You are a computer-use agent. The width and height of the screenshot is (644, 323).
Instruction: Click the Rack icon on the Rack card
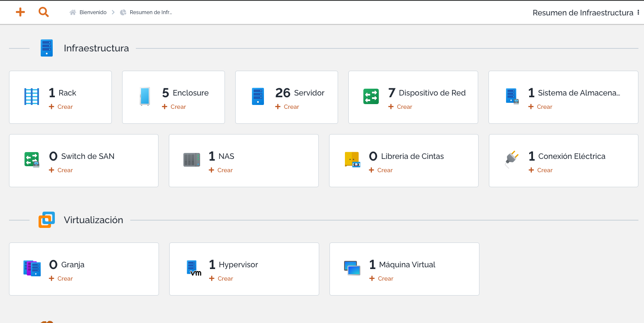click(x=31, y=96)
